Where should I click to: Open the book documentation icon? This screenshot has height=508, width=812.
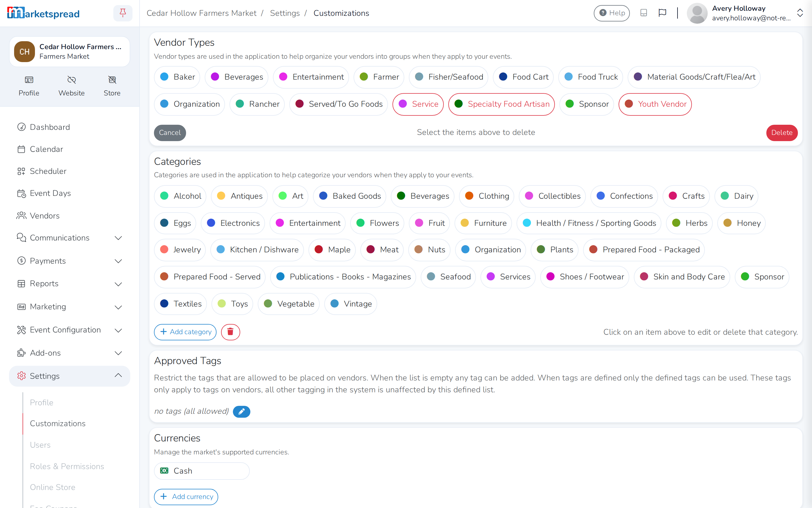(643, 13)
